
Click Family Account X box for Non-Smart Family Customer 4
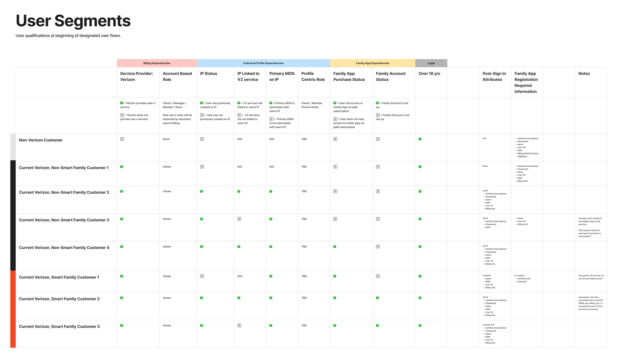click(378, 247)
